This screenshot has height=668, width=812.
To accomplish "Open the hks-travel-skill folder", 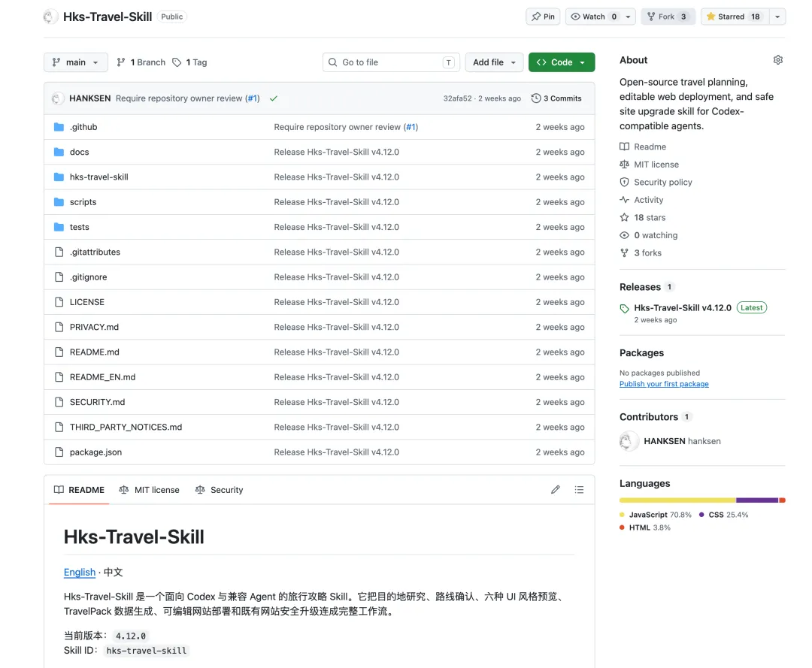I will coord(99,177).
